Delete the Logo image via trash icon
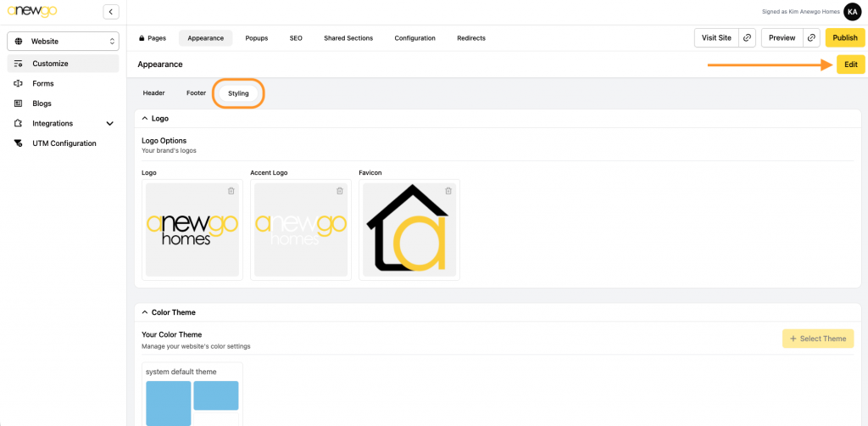Viewport: 868px width, 426px height. tap(231, 191)
